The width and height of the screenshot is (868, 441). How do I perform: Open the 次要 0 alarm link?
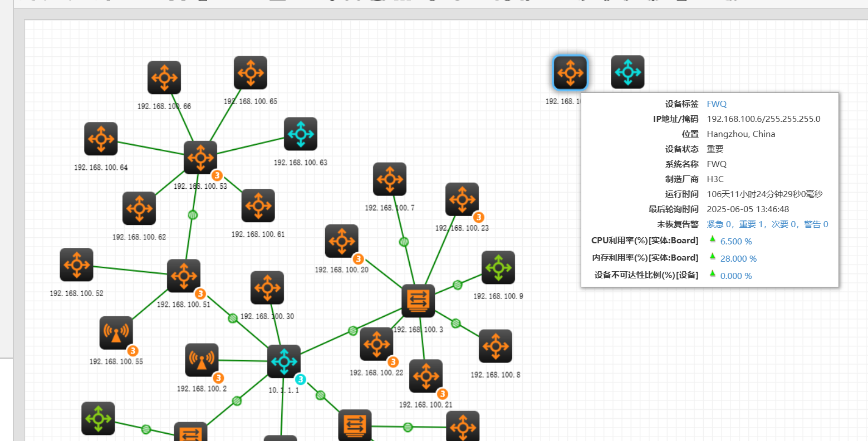tap(784, 224)
